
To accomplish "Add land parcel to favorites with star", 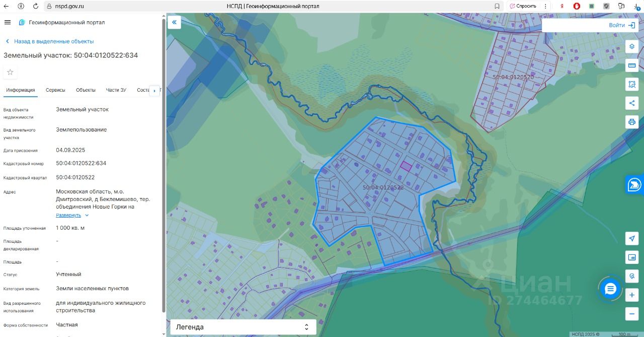I will [10, 72].
